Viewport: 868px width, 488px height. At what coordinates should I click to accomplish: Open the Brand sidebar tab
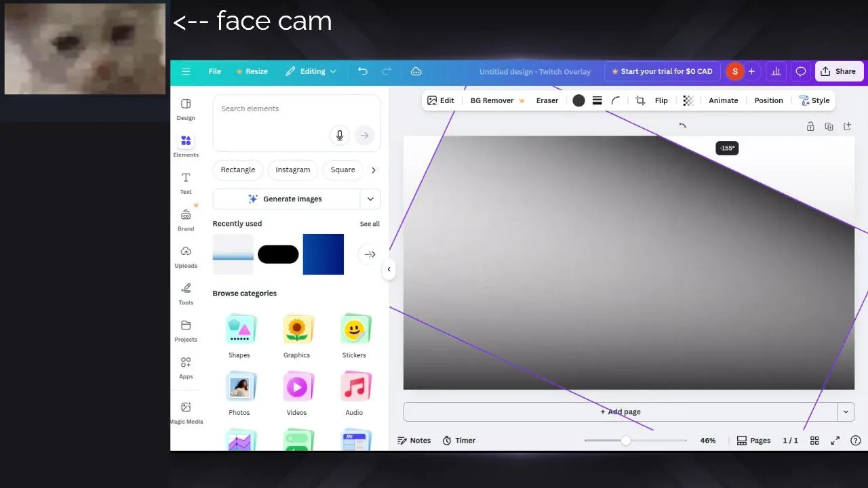pos(186,220)
